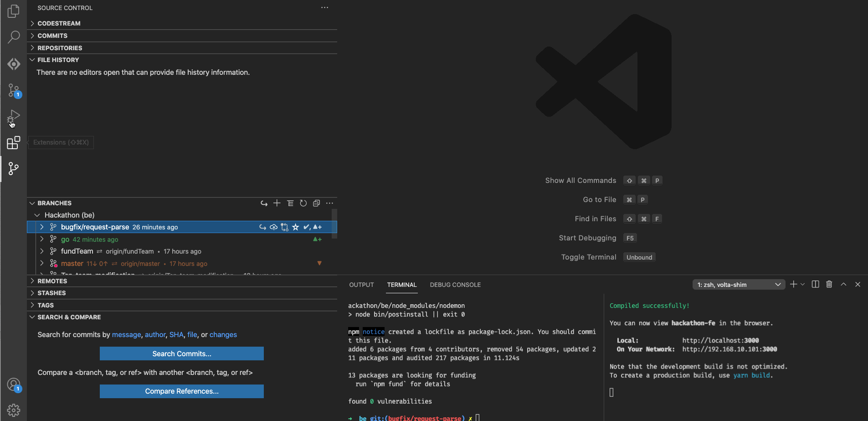Select the GitLens branch icon in the activity bar
The image size is (868, 421).
pyautogui.click(x=14, y=169)
